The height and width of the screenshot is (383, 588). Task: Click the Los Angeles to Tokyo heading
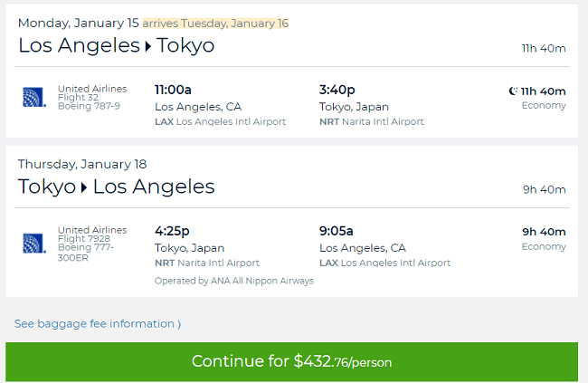117,46
